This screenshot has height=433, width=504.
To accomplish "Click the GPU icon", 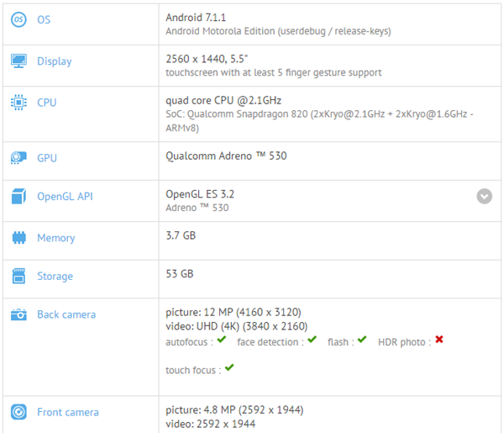I will pos(18,157).
